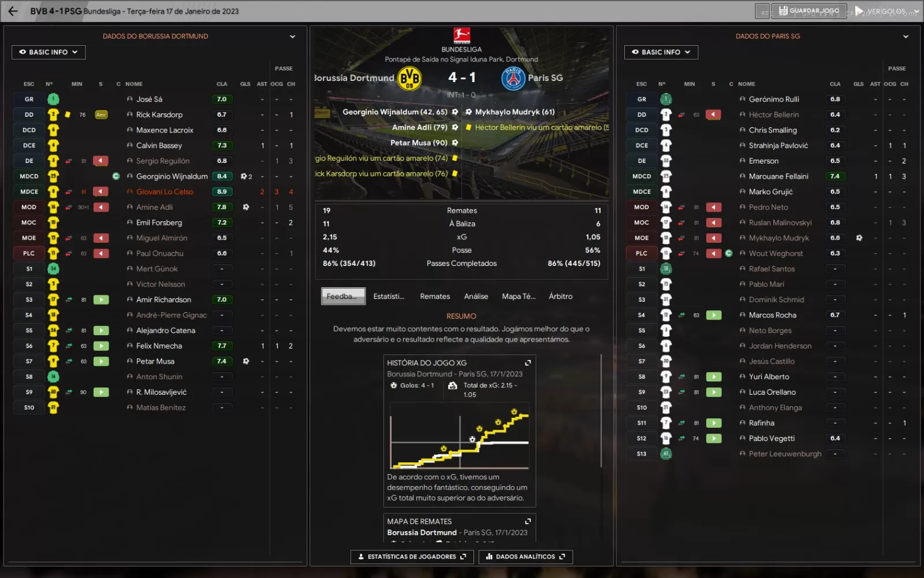
Task: Click Amine Adli's goal ball icon
Action: pyautogui.click(x=246, y=207)
